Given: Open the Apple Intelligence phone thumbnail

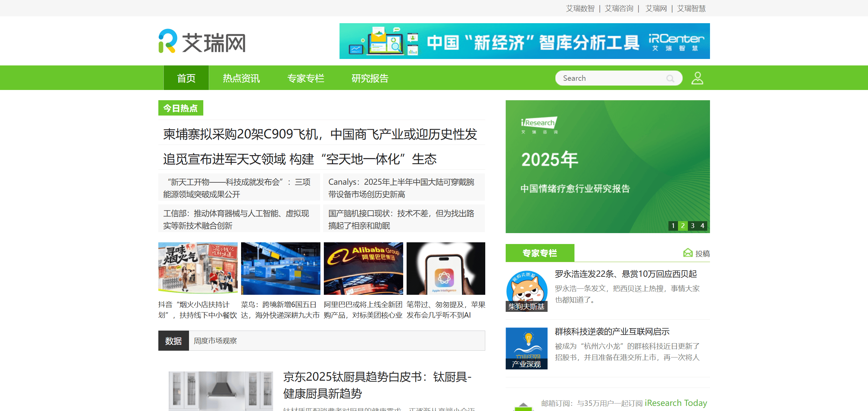Looking at the screenshot, I should click(x=445, y=268).
